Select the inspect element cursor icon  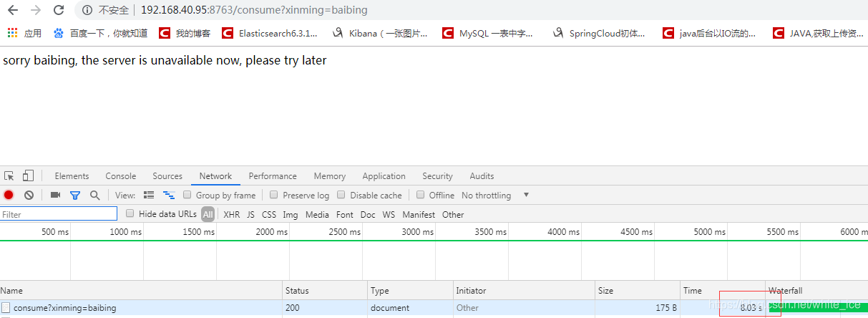click(x=9, y=175)
